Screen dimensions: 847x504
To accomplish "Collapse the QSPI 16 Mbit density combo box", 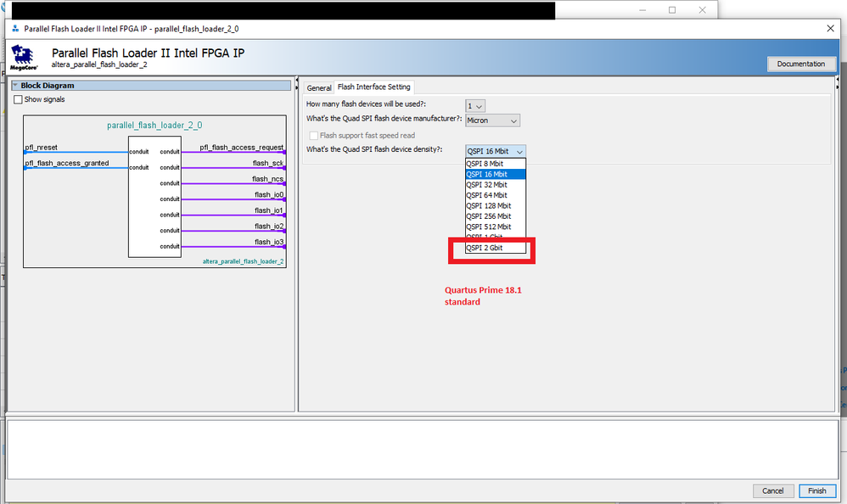I will (496, 151).
